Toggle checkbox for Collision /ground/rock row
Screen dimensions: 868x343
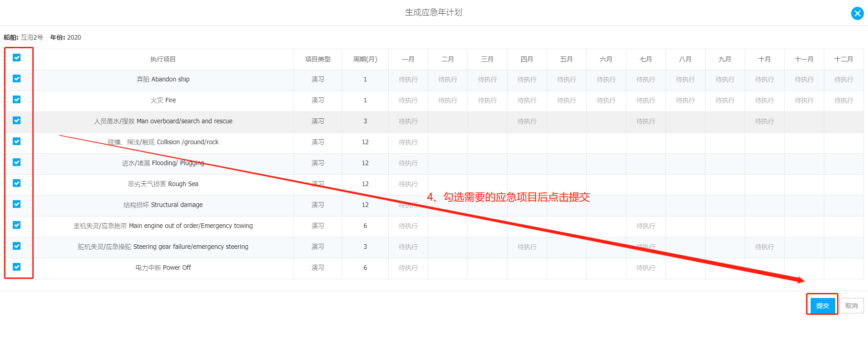17,141
